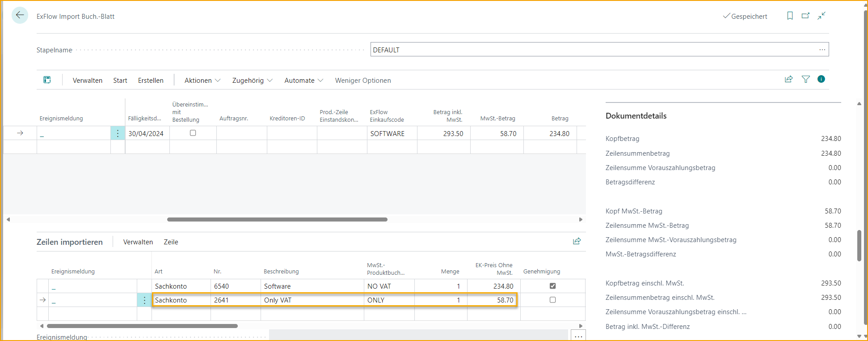Open page in new window icon
The image size is (868, 341).
coord(805,16)
